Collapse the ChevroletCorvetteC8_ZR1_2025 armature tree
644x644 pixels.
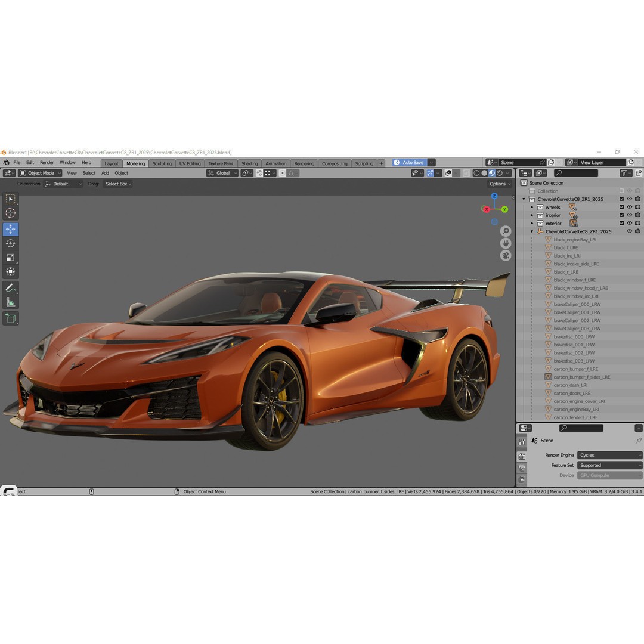click(x=532, y=231)
